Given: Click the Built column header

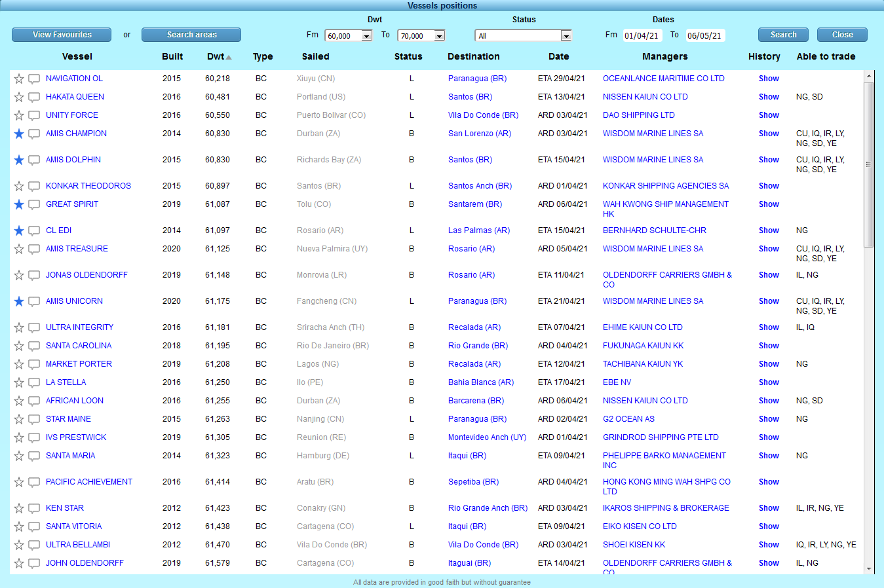Looking at the screenshot, I should pyautogui.click(x=172, y=57).
